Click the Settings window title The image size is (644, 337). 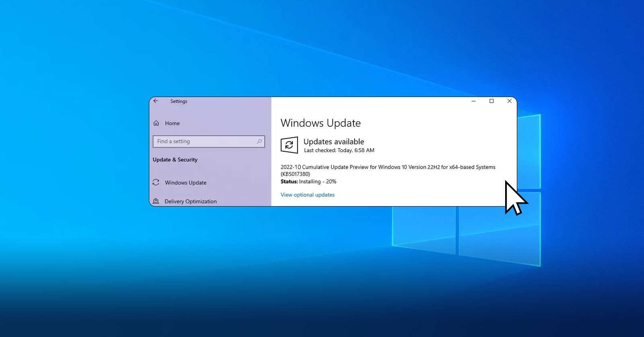point(179,101)
